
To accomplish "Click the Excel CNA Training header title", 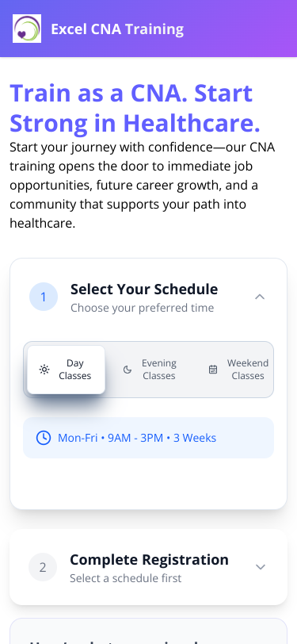I will tap(117, 29).
